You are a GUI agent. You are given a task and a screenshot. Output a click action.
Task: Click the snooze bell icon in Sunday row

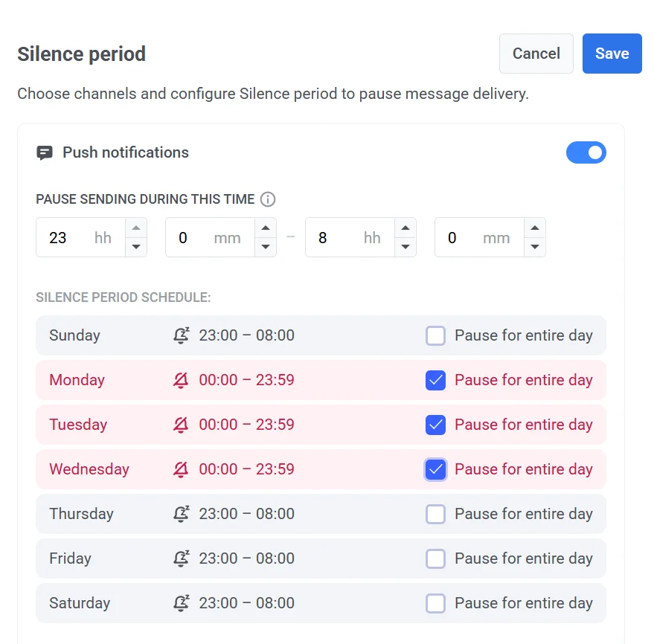(181, 335)
